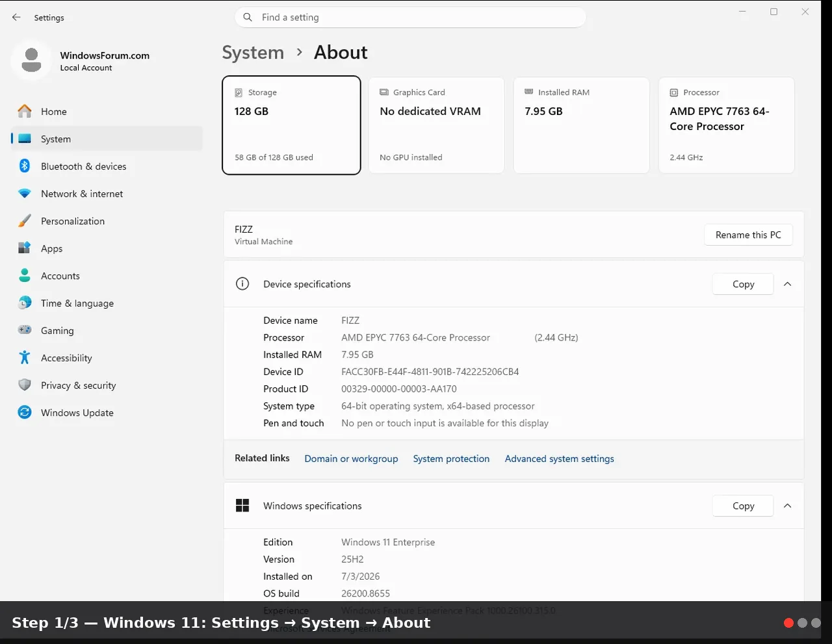The width and height of the screenshot is (832, 644).
Task: Select the Network & internet Wi-Fi icon
Action: pos(25,194)
